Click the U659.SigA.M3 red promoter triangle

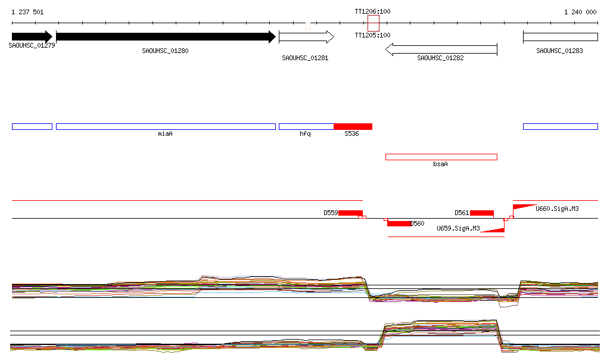click(493, 230)
